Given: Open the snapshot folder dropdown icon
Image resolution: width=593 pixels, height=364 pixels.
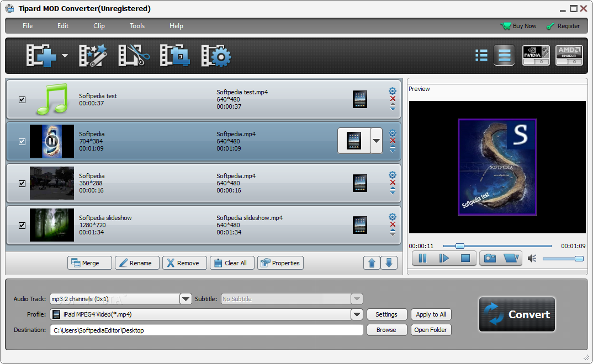Looking at the screenshot, I should tap(511, 258).
